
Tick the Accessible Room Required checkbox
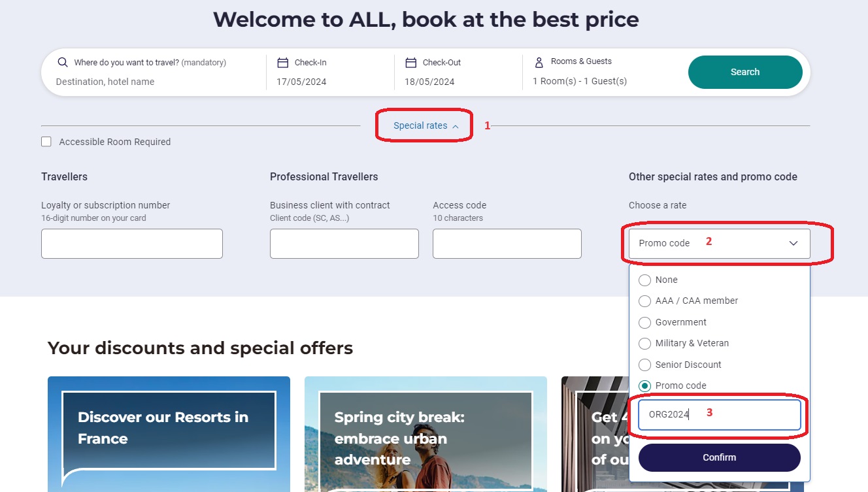click(x=46, y=142)
